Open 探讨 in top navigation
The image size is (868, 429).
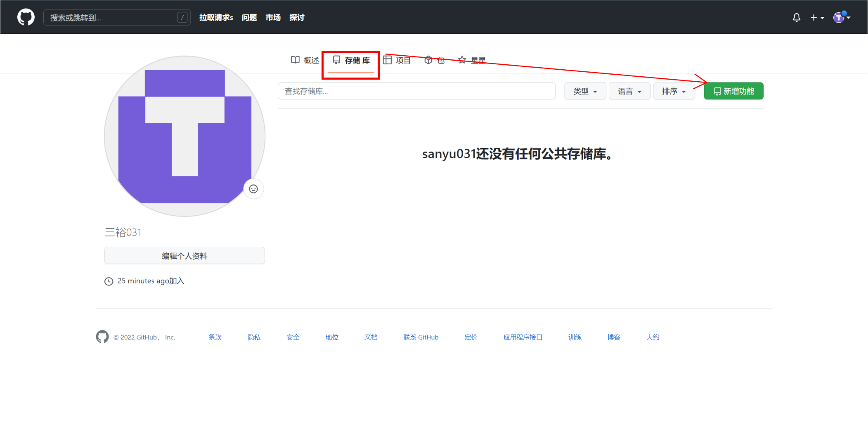click(x=297, y=17)
